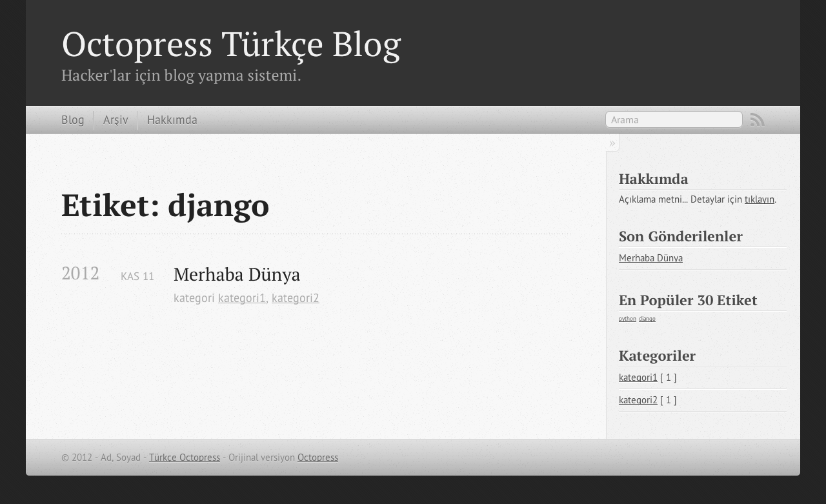
Task: Click the blog subtitle text
Action: pos(181,76)
